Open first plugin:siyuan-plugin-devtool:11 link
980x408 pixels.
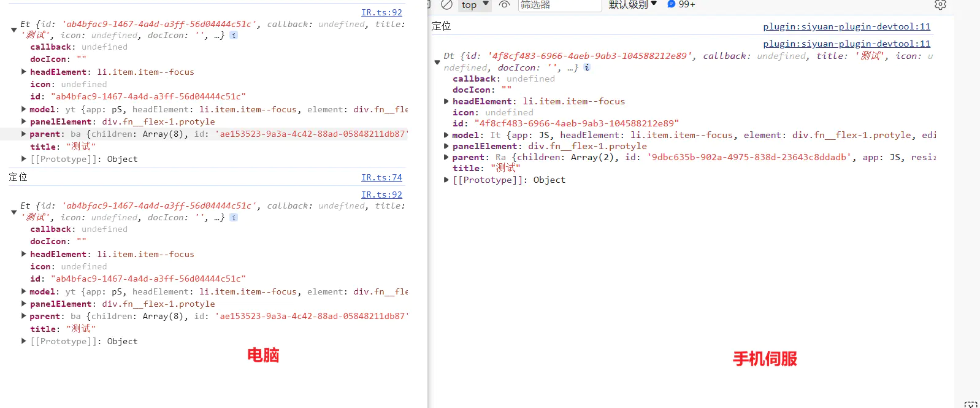846,26
